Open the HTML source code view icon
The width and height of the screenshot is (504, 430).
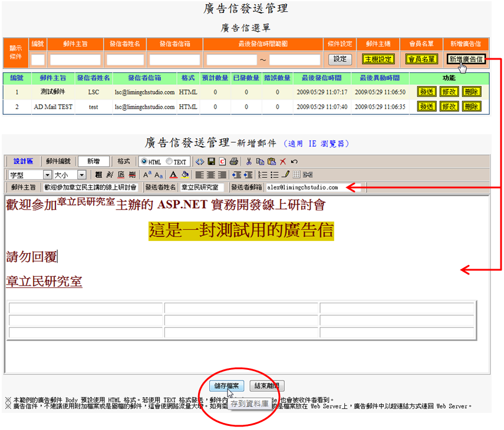click(200, 161)
